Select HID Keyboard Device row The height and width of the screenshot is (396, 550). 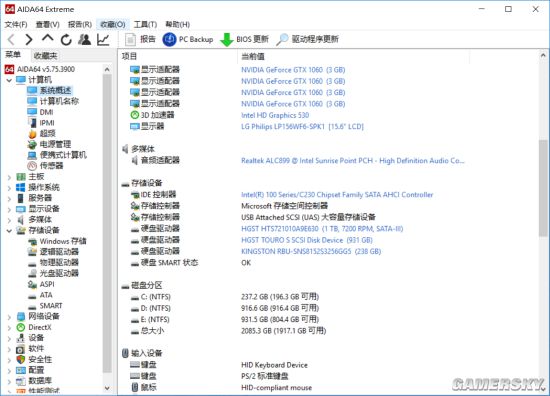tap(219, 365)
